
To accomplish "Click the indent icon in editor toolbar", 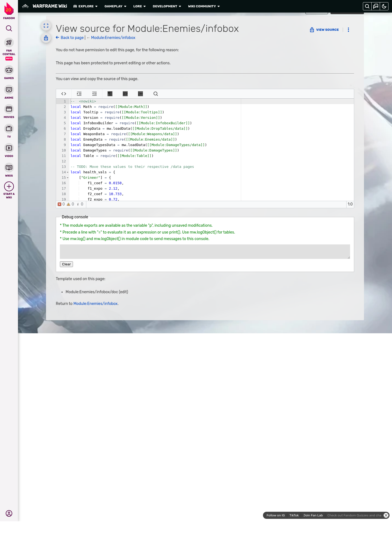I will click(79, 94).
